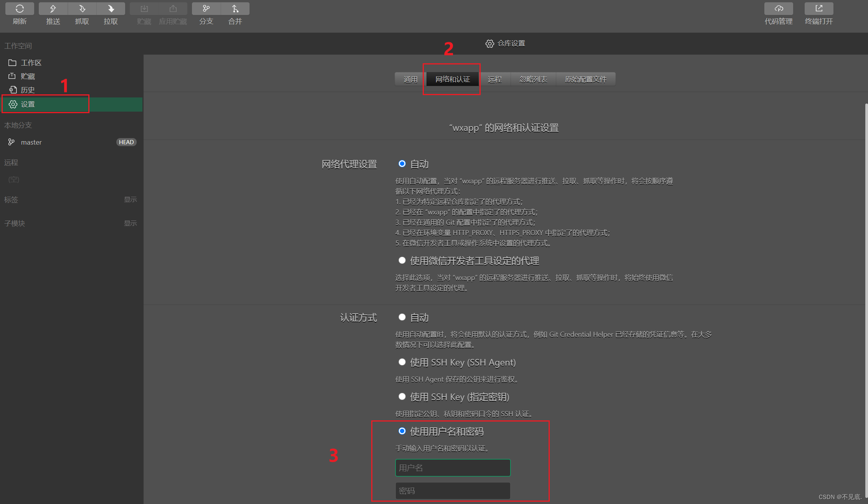Screen dimensions: 868x504
Task: Show the 标签 tags section
Action: (x=130, y=199)
